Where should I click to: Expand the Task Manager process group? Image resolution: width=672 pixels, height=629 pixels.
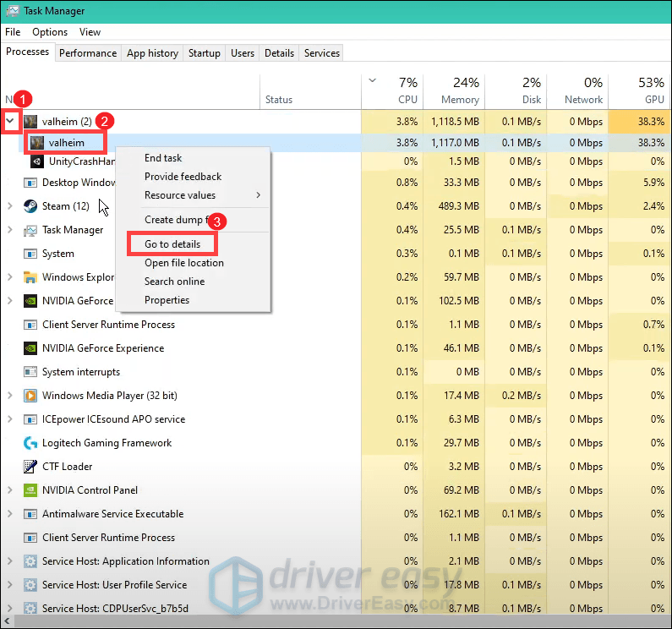[x=10, y=230]
